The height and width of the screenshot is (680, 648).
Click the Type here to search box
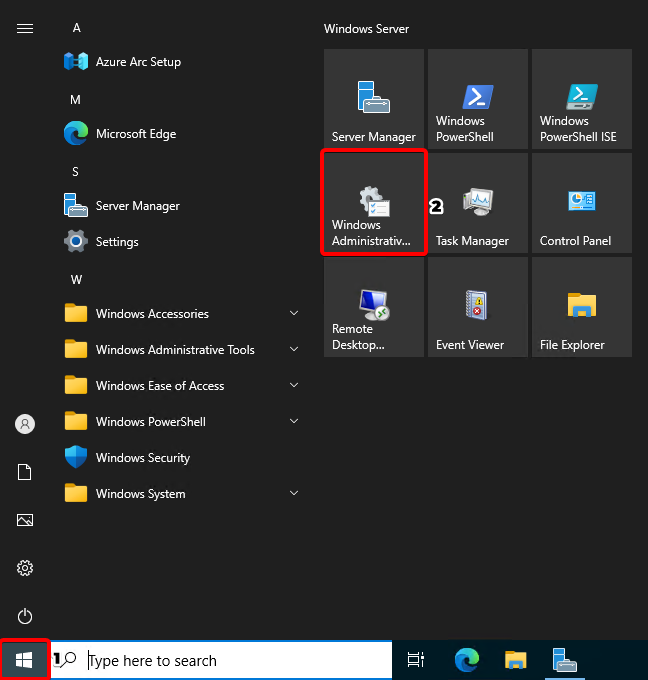(x=230, y=660)
